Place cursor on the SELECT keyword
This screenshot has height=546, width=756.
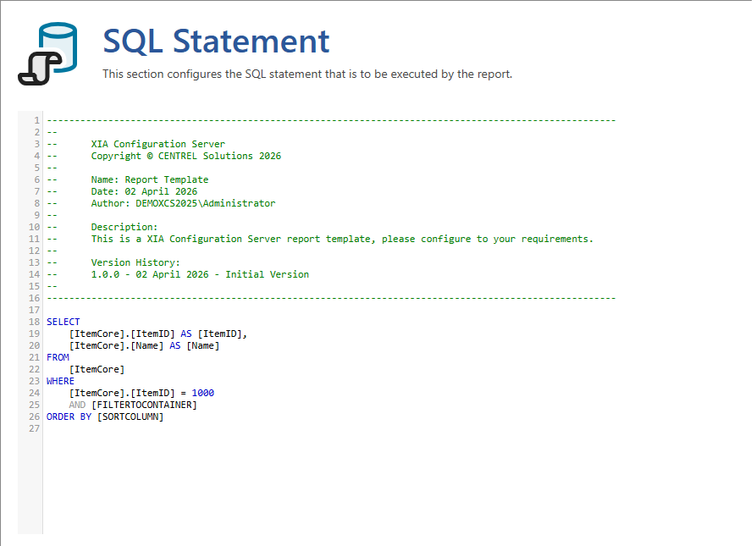click(63, 322)
